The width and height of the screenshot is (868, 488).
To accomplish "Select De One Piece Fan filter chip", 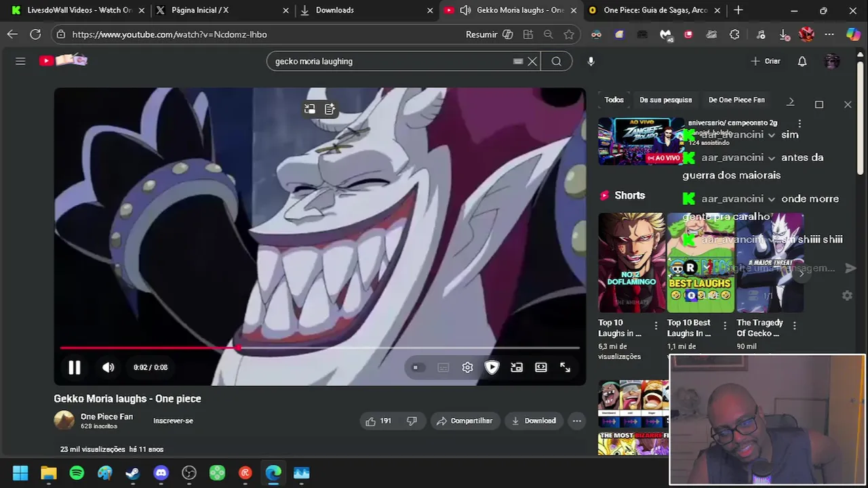I will click(x=736, y=100).
